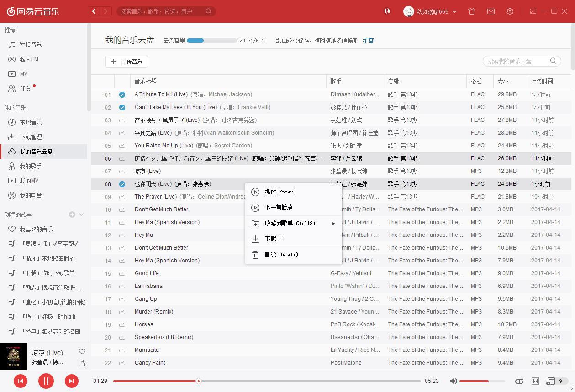This screenshot has height=392, width=575.
Task: Click the volume speaker icon
Action: pos(453,381)
